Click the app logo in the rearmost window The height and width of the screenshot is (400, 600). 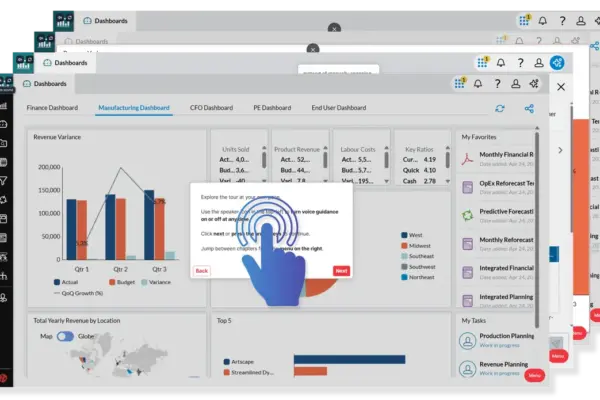64,21
